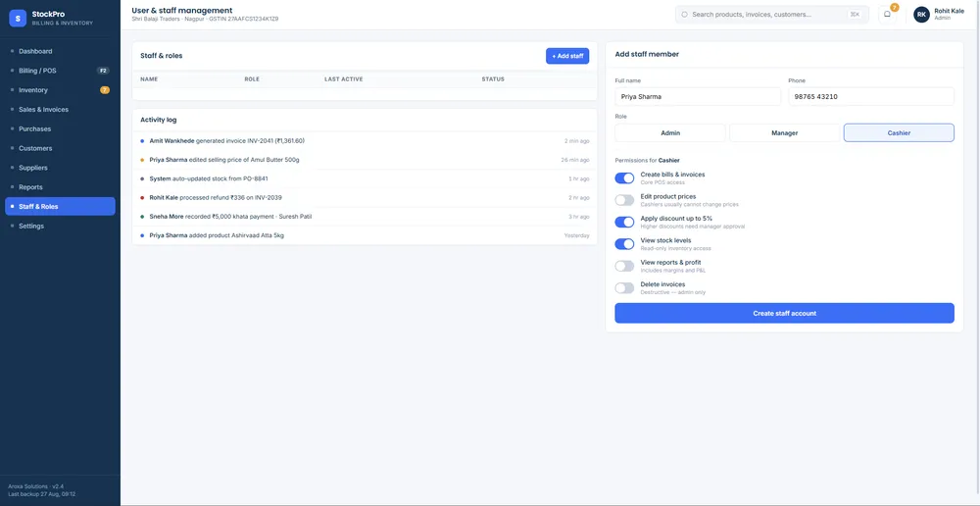This screenshot has width=980, height=506.
Task: Go to Billing / POS
Action: 60,71
